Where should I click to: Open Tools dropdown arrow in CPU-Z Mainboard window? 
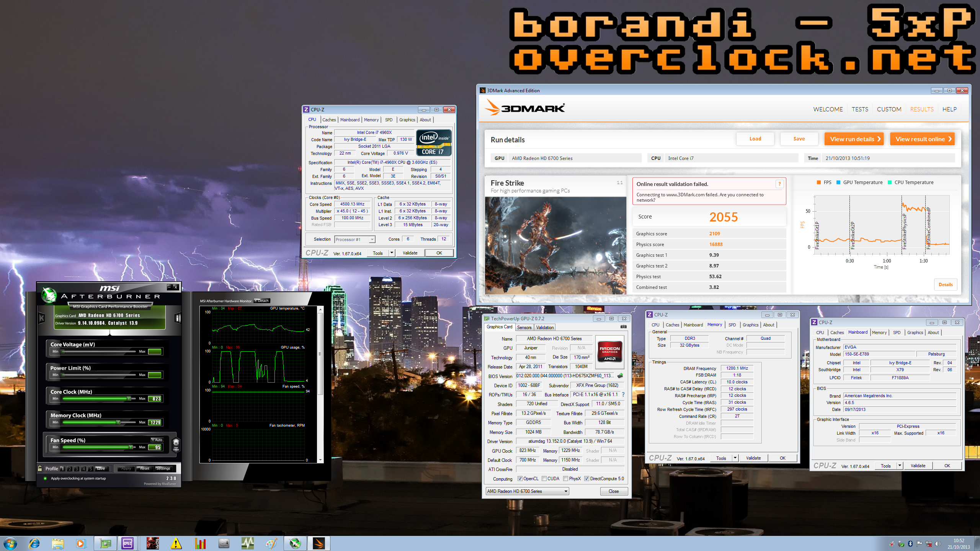(900, 466)
